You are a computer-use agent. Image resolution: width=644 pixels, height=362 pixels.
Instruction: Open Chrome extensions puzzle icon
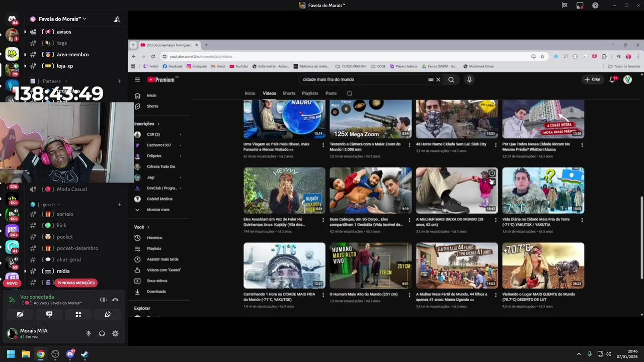tap(604, 56)
